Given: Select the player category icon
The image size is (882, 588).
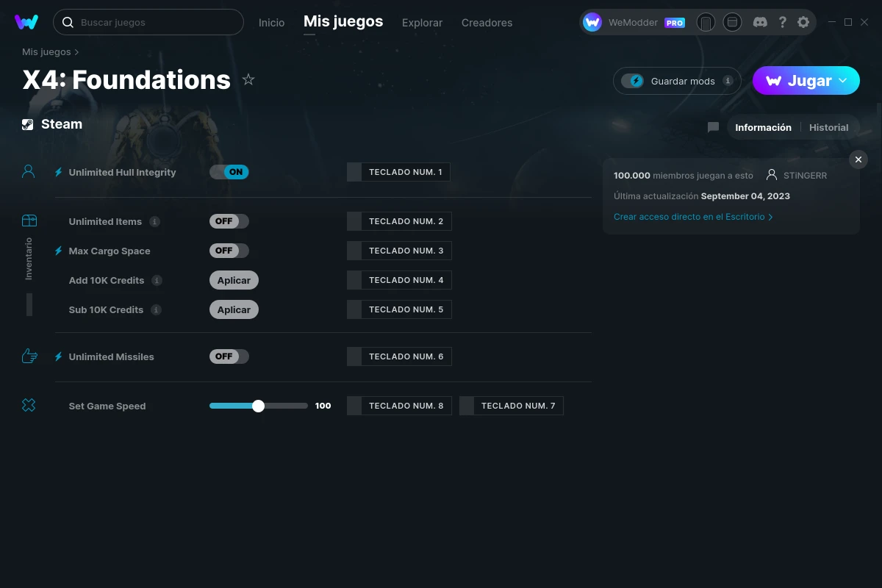Looking at the screenshot, I should (x=29, y=172).
